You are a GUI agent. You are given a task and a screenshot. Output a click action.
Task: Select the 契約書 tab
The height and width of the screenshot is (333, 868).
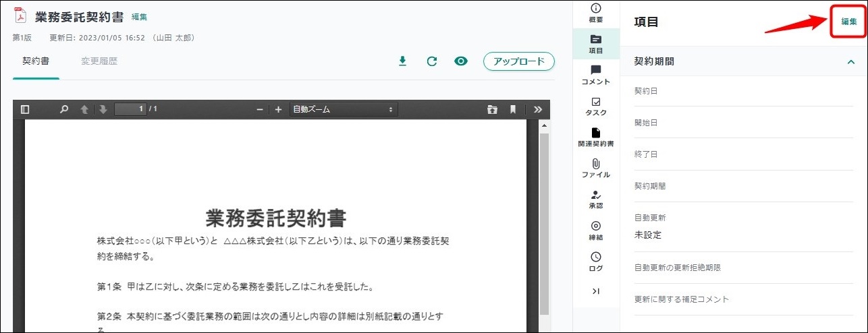pyautogui.click(x=36, y=61)
